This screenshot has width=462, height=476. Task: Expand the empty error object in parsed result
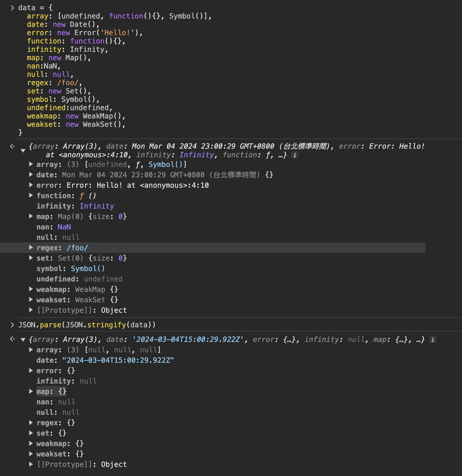click(31, 371)
